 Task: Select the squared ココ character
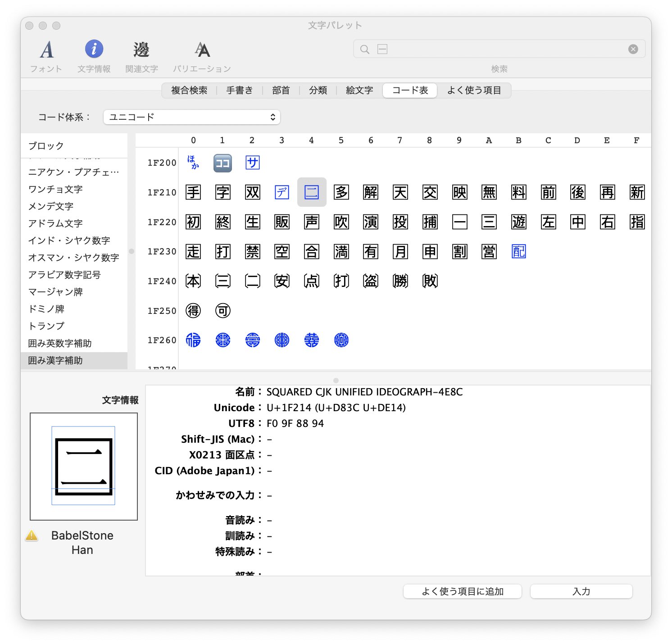click(222, 163)
